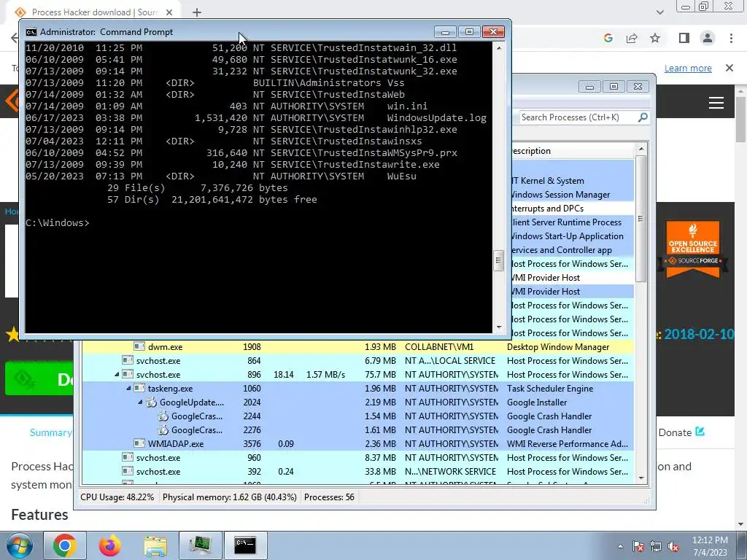Collapse the taskeng.exe process tree

tap(128, 389)
